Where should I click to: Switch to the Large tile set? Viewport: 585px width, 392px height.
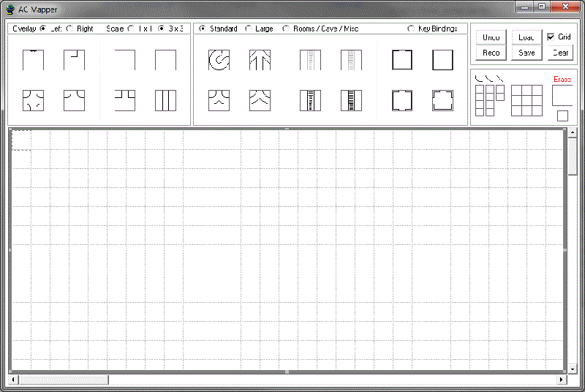[248, 29]
